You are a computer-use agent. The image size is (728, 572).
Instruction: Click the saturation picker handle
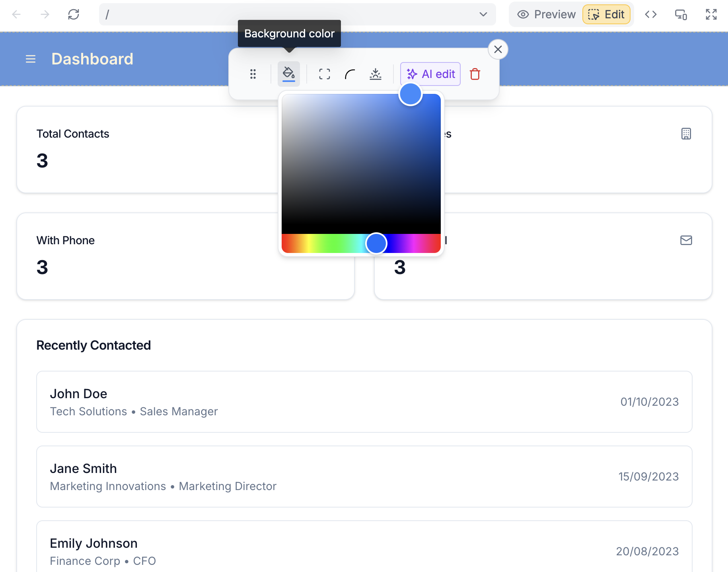411,94
